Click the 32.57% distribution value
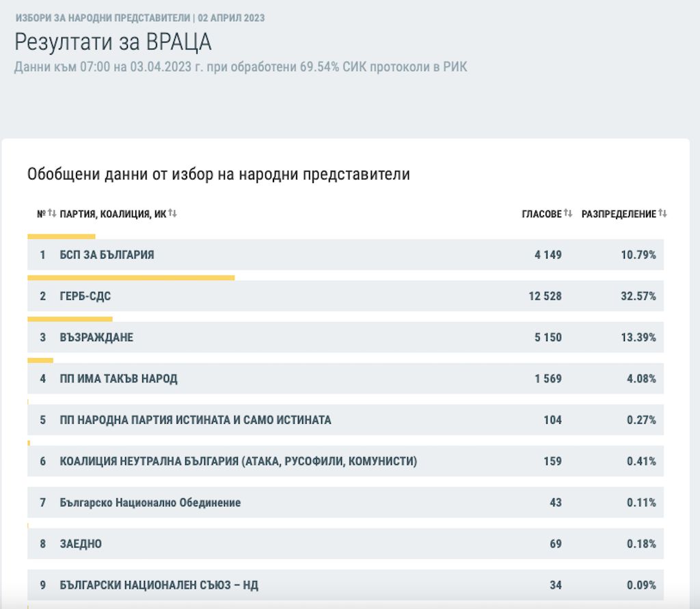Image resolution: width=700 pixels, height=609 pixels. pyautogui.click(x=641, y=296)
